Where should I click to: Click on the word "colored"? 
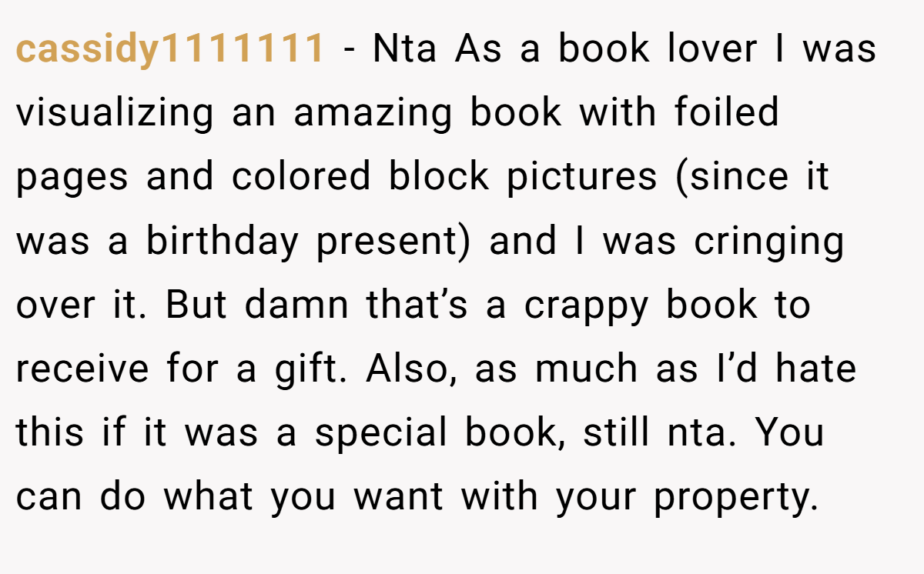point(301,177)
